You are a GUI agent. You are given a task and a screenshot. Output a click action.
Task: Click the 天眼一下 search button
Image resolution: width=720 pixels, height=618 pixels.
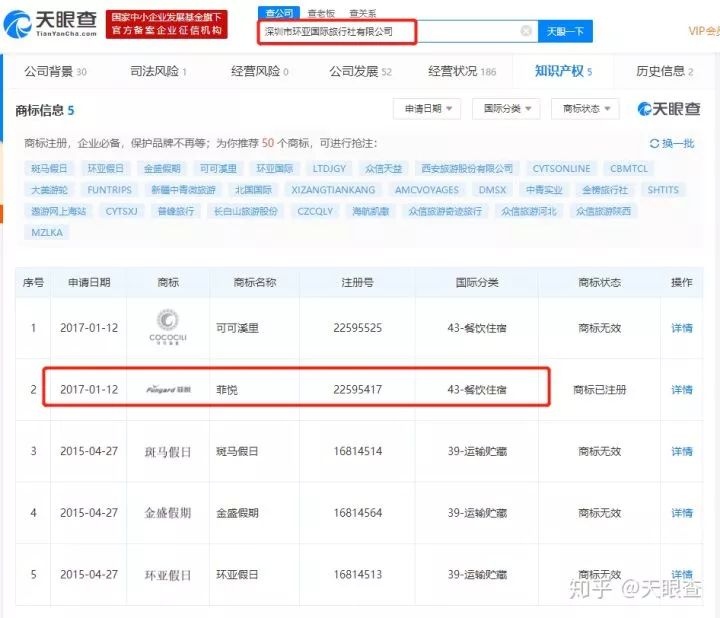click(565, 31)
